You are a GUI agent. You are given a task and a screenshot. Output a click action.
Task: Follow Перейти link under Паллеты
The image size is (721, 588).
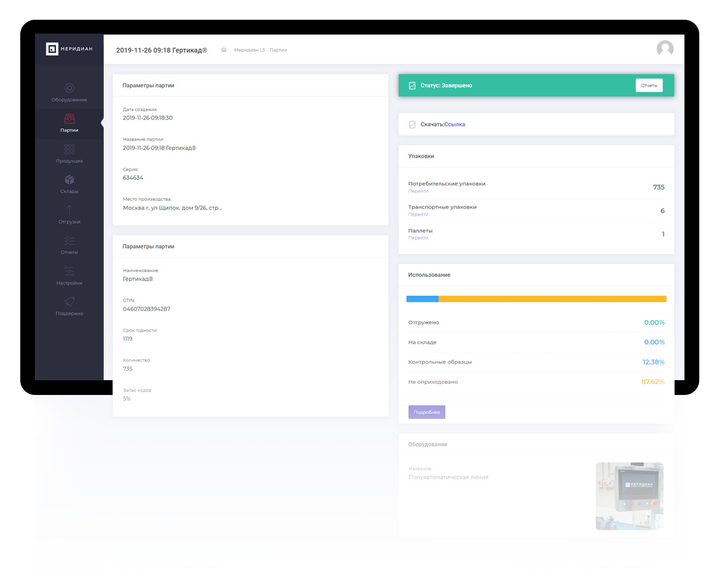click(418, 238)
